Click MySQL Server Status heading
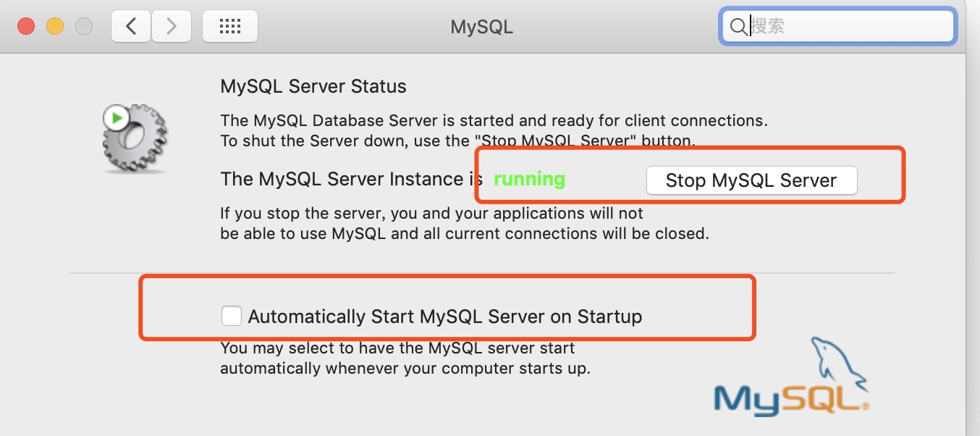The height and width of the screenshot is (436, 980). [313, 85]
